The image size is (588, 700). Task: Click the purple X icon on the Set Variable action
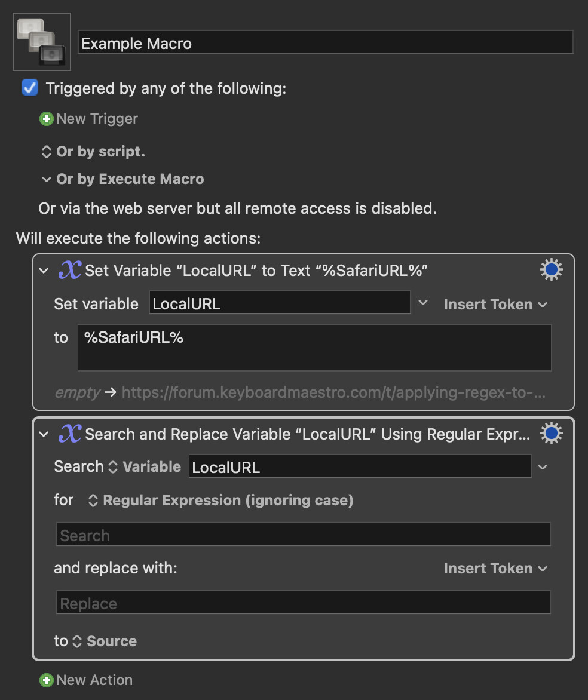pyautogui.click(x=71, y=269)
